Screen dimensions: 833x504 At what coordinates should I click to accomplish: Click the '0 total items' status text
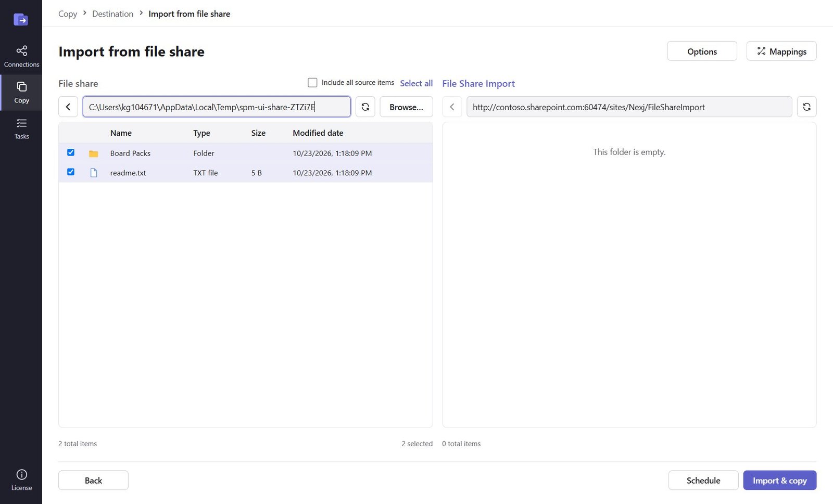click(x=461, y=444)
